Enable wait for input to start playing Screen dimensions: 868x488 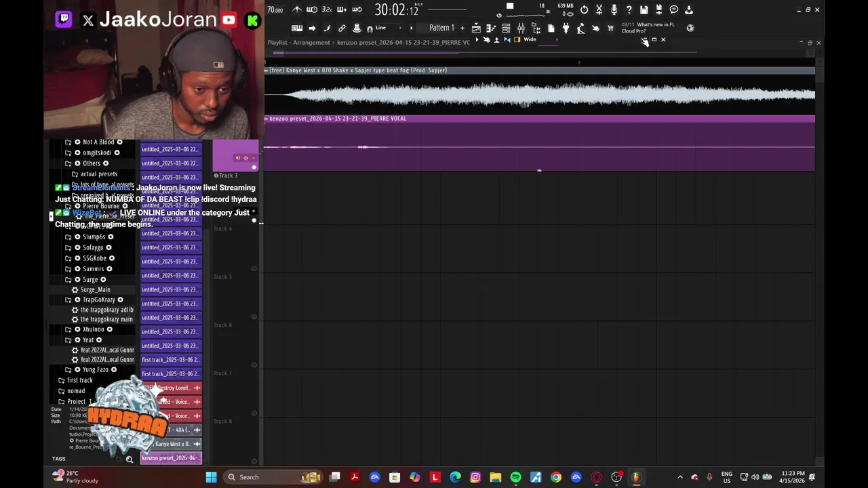[312, 9]
